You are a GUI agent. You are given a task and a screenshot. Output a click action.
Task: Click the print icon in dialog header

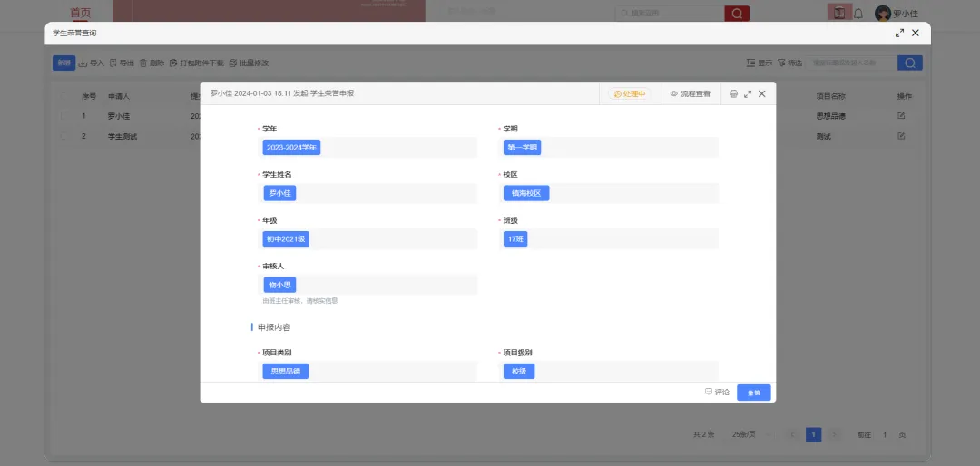734,93
